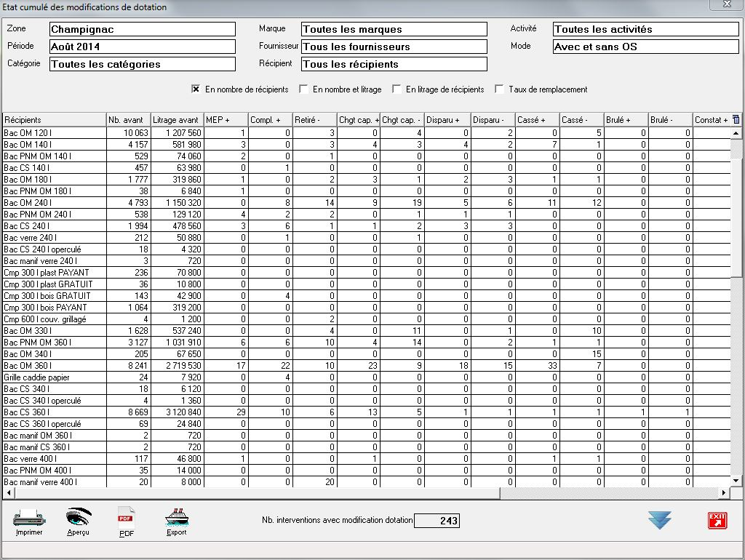Click the horizontal scrollbar right arrow
The height and width of the screenshot is (560, 745).
[723, 493]
